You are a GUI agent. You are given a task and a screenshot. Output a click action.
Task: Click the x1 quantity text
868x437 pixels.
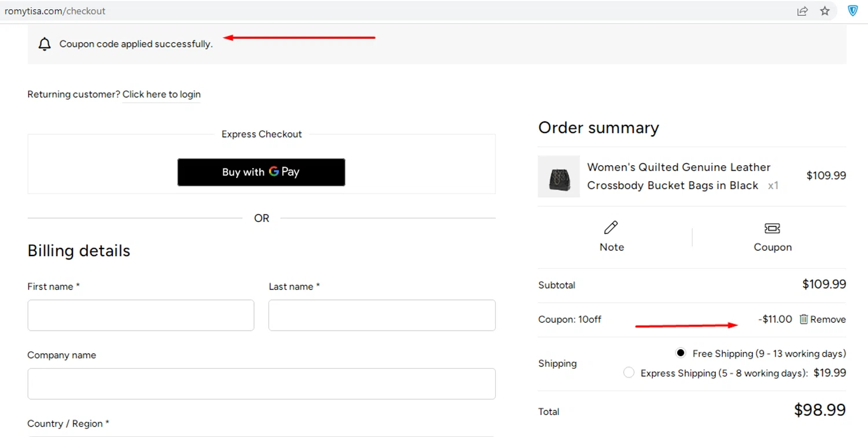[x=773, y=186]
